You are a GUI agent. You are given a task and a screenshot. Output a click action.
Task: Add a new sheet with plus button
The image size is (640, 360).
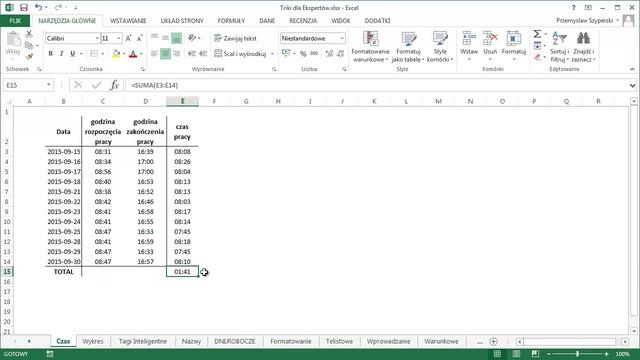493,341
